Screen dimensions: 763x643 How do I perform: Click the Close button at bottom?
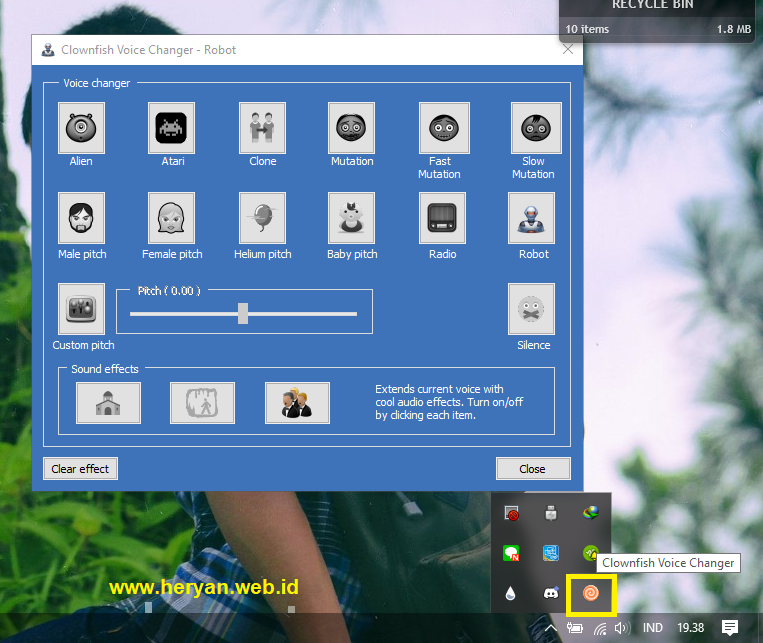coord(533,469)
